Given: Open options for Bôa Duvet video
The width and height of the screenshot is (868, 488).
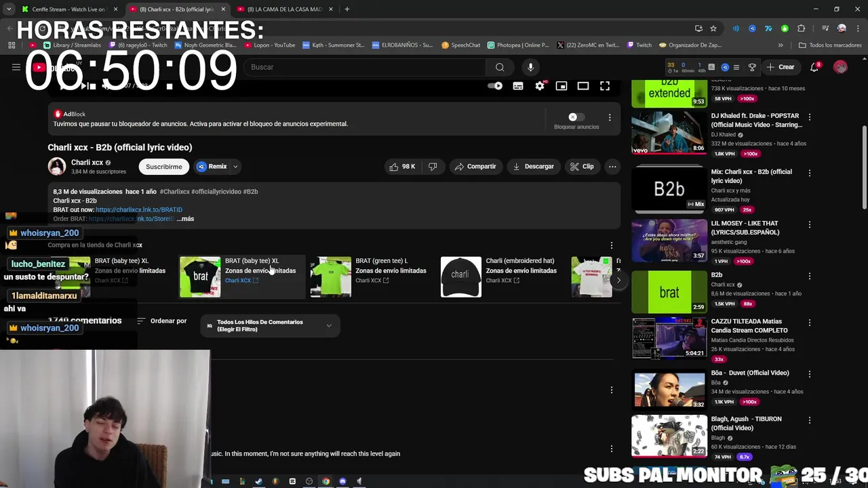Looking at the screenshot, I should pyautogui.click(x=809, y=374).
